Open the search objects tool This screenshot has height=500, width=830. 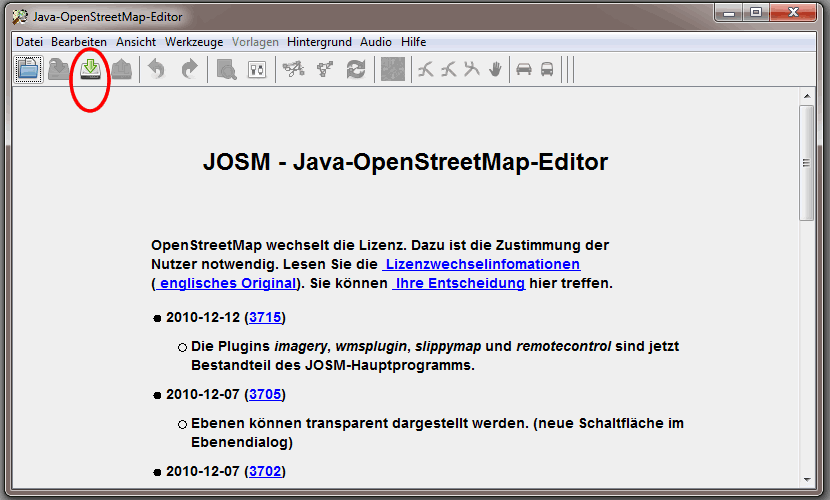pos(226,69)
